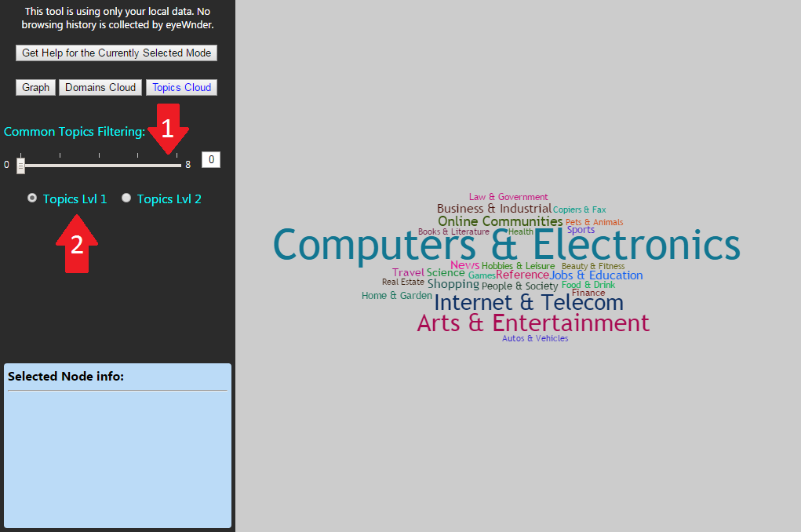
Task: Click the Home & Garden topic
Action: coord(397,296)
